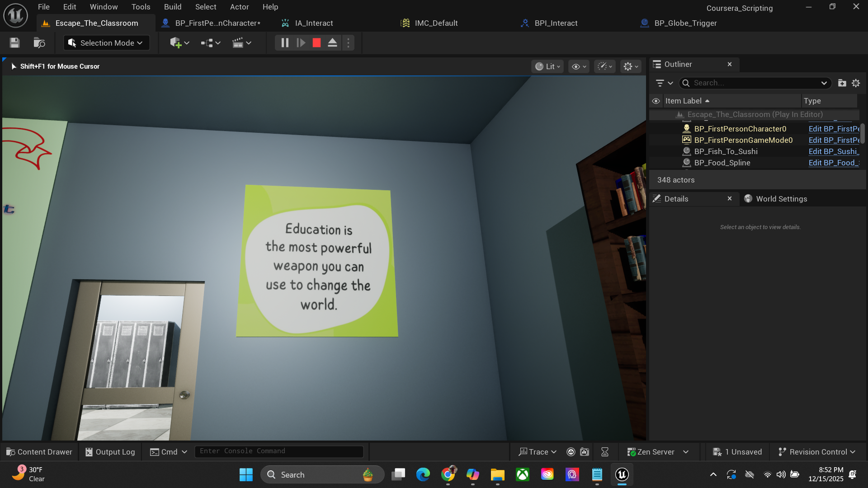Open the Build menu
The height and width of the screenshot is (488, 868).
(172, 7)
